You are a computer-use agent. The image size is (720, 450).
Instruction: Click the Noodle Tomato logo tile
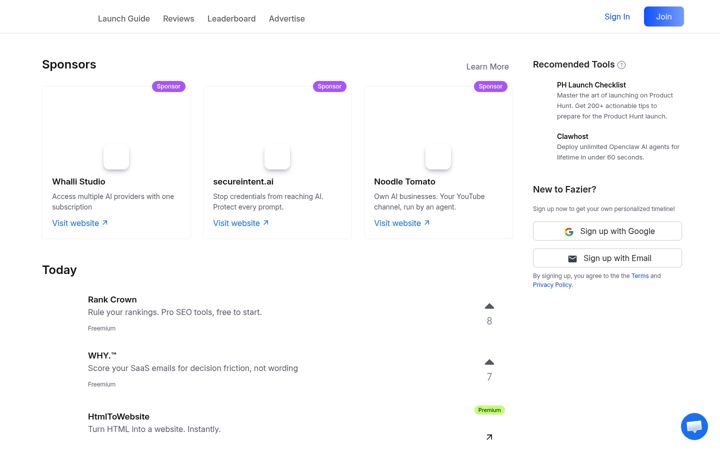438,157
